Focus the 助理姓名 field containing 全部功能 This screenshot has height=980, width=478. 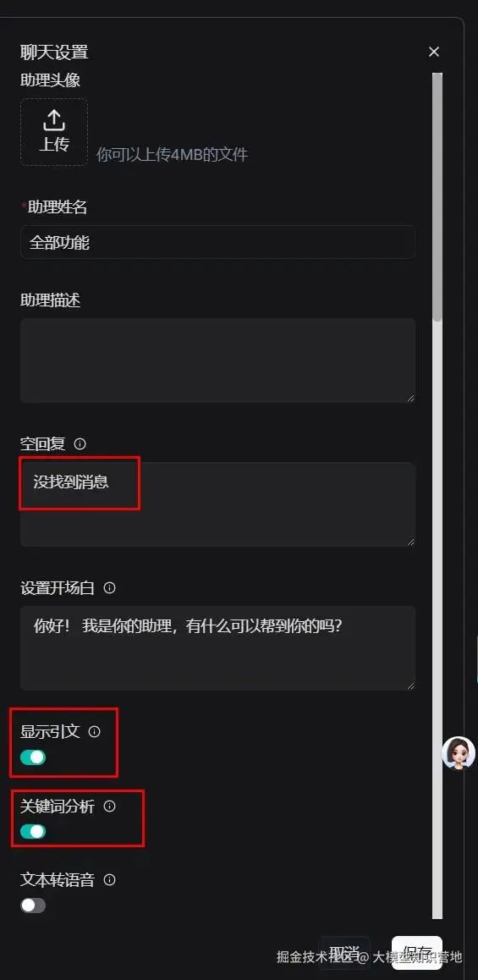[217, 242]
